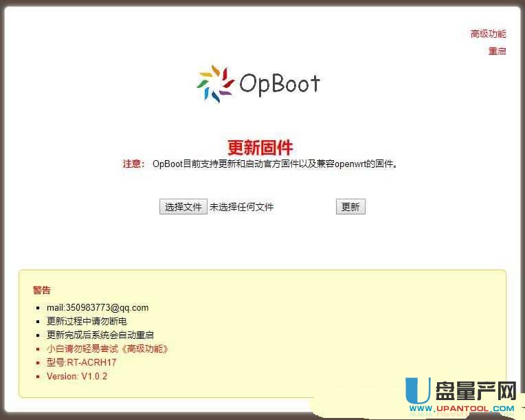Open the 高级功能 link
The width and height of the screenshot is (525, 420).
pos(488,34)
